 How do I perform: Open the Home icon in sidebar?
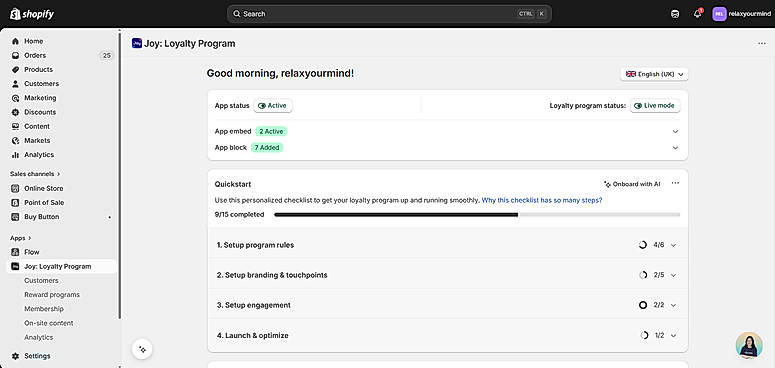point(15,41)
